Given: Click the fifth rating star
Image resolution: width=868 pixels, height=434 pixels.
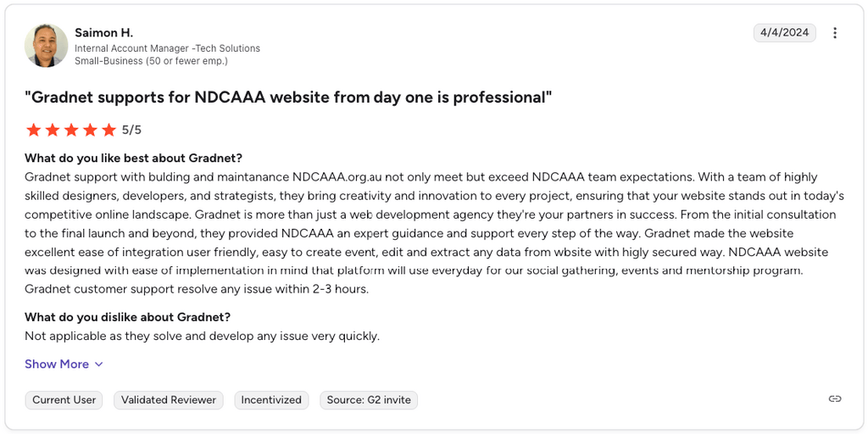Looking at the screenshot, I should (108, 130).
